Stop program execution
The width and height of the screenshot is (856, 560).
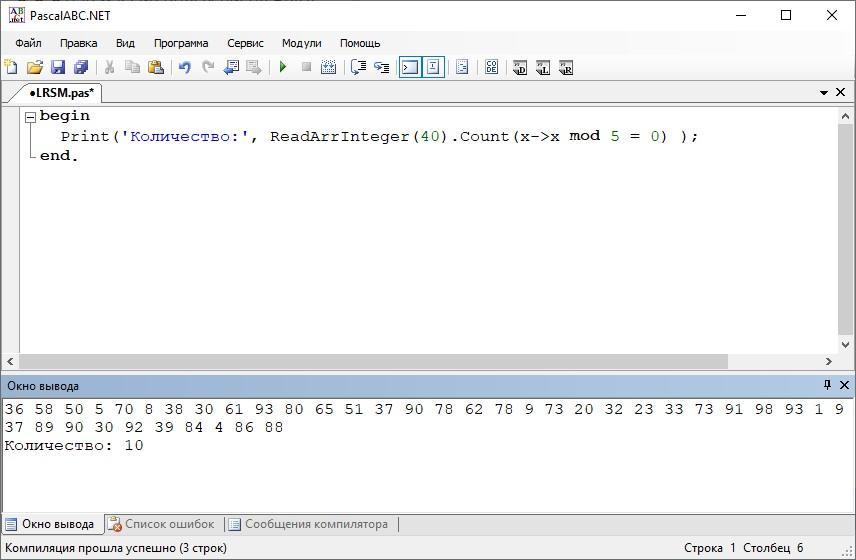306,67
